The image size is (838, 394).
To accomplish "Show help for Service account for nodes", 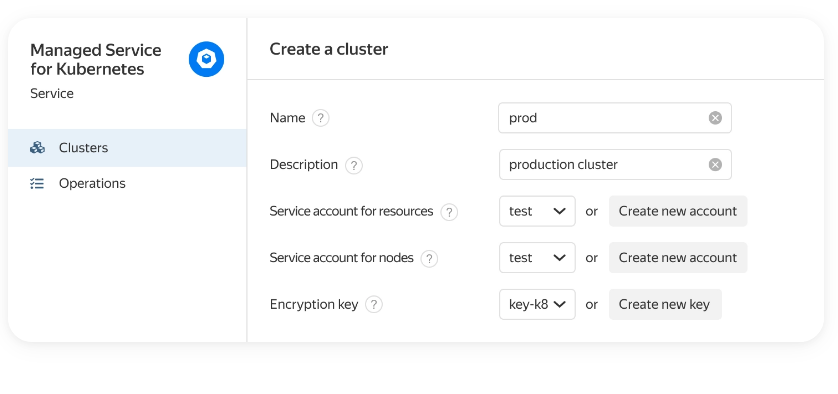I will point(429,259).
